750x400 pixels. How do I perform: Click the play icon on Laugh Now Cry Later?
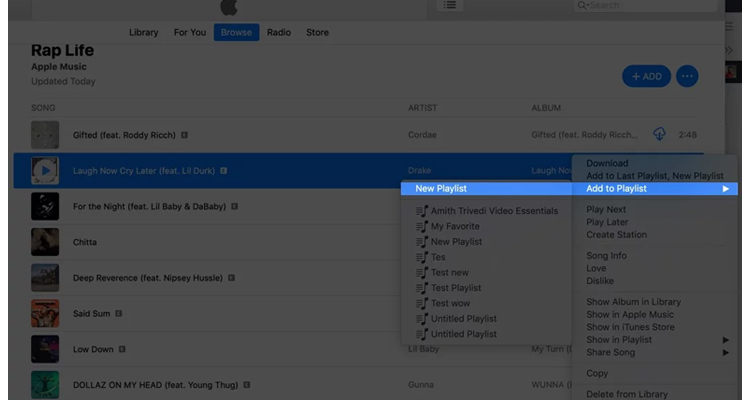45,171
